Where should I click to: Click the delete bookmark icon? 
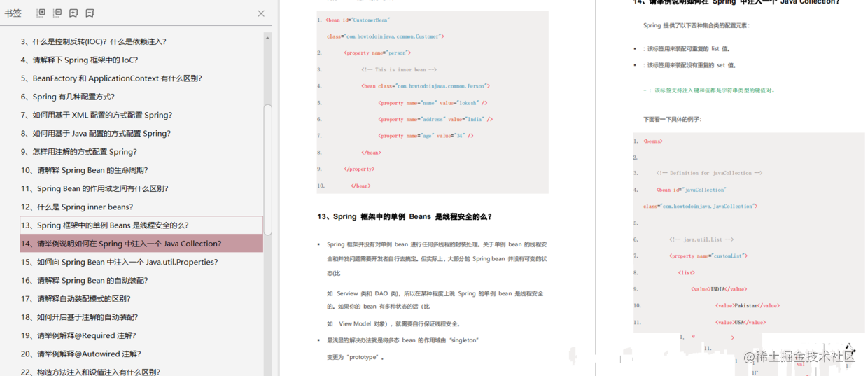90,13
